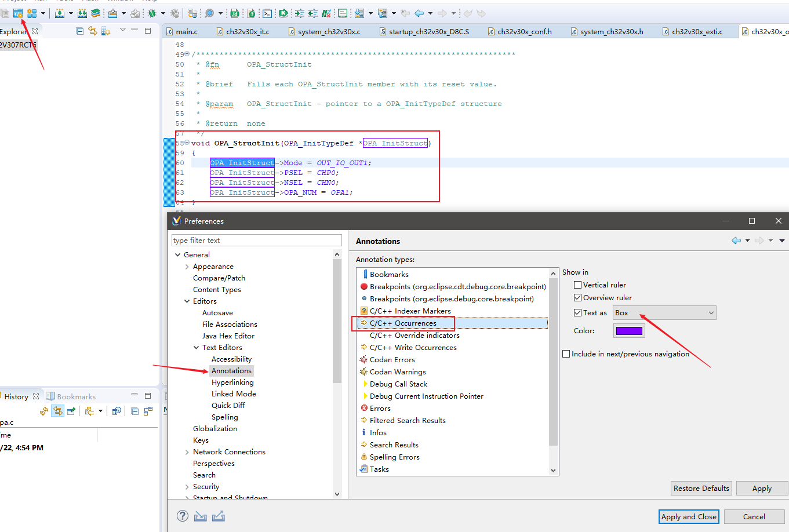Toggle Vertical ruler checkbox
Image resolution: width=789 pixels, height=532 pixels.
click(577, 285)
